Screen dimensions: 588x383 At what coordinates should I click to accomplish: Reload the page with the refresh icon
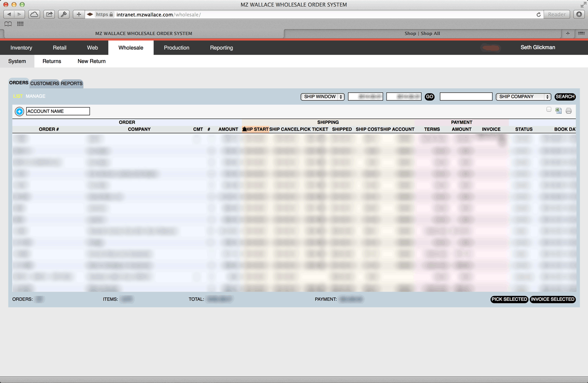click(539, 14)
